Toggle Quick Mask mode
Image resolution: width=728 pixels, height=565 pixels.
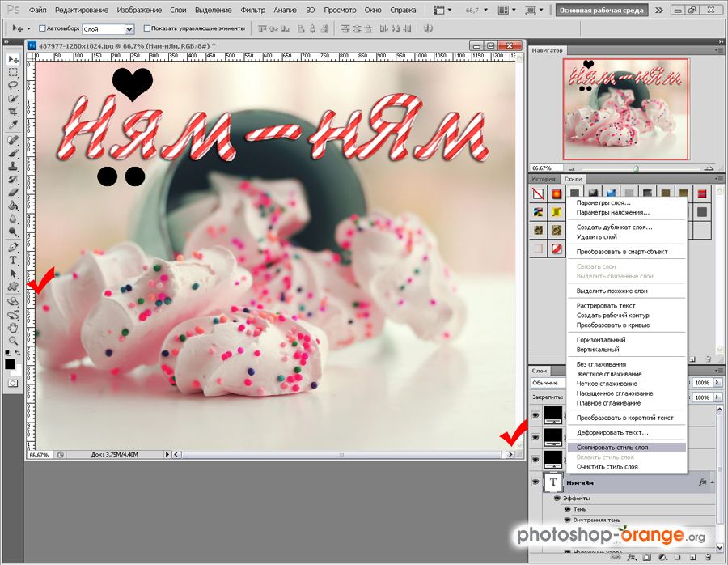tap(12, 384)
